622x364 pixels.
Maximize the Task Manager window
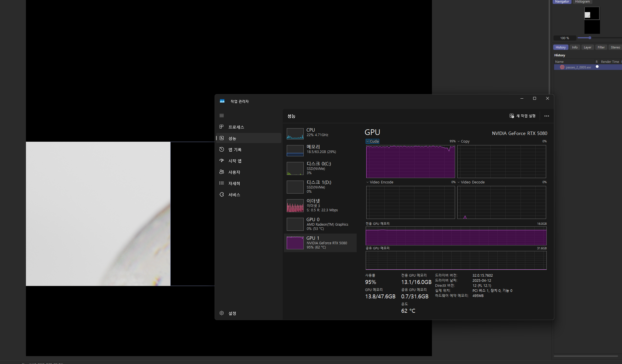tap(535, 98)
